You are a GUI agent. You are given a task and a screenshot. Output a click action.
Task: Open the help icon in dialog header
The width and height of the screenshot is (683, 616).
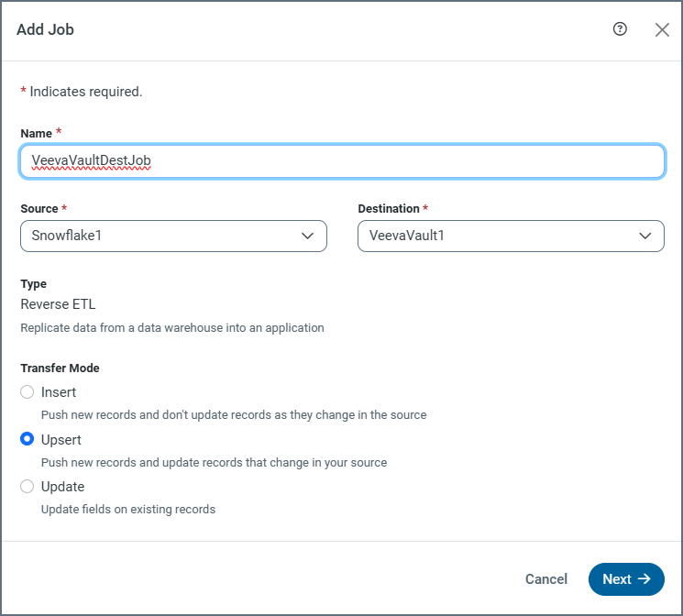click(x=620, y=29)
